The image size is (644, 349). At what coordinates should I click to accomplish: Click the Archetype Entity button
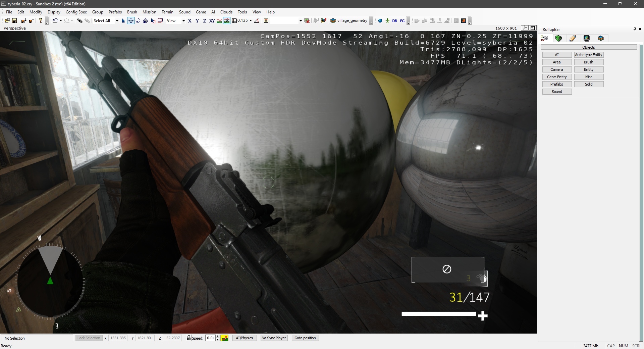(589, 55)
